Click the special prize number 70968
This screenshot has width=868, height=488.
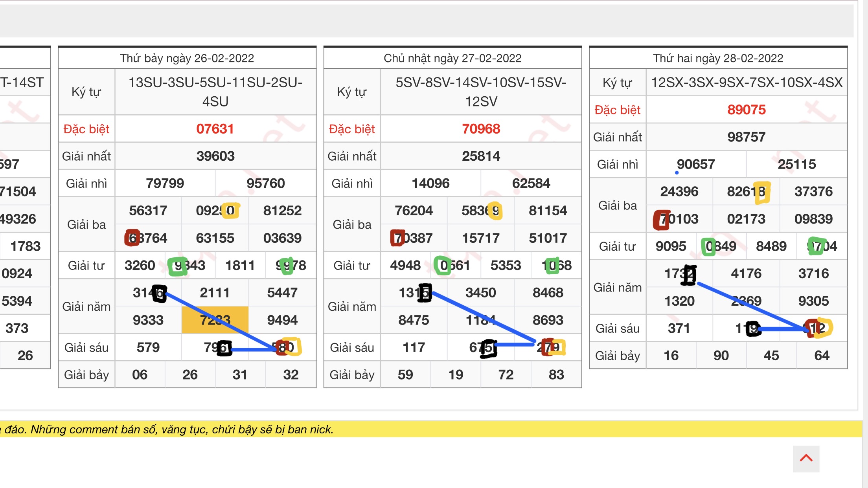click(481, 129)
